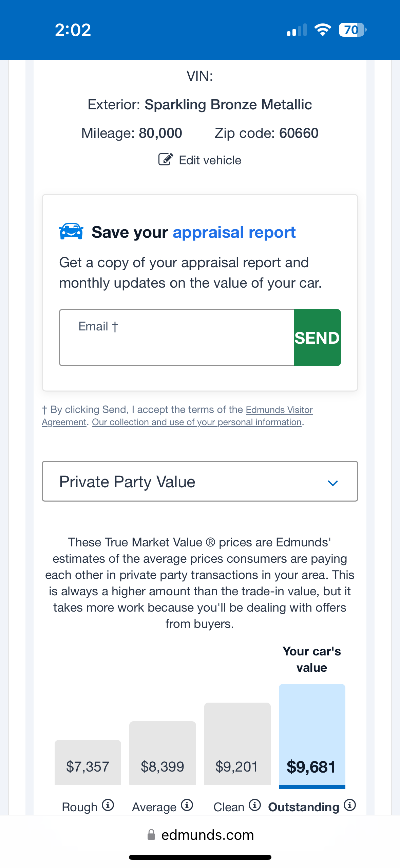Select the Outstanding condition bar $9,681
The image size is (400, 868).
(x=312, y=736)
